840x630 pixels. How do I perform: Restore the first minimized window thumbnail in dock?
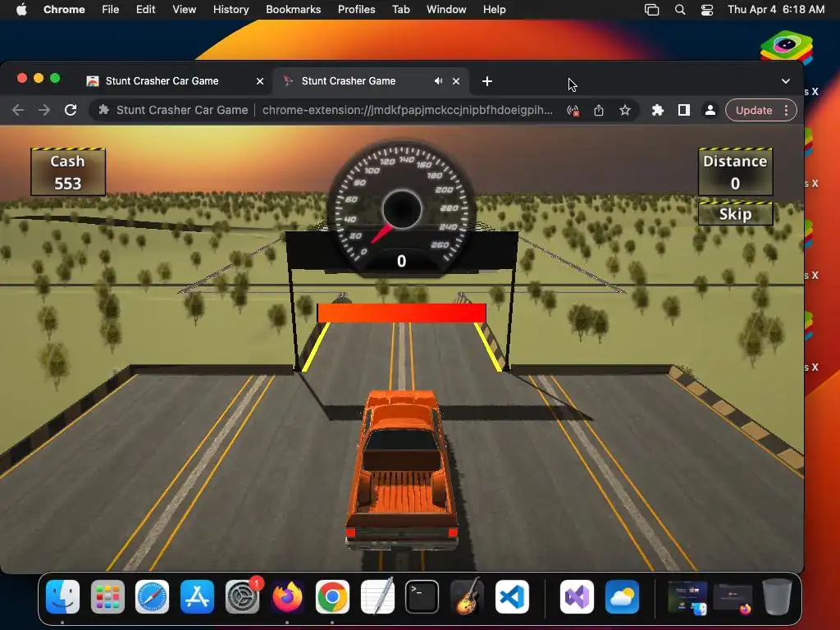tap(687, 598)
